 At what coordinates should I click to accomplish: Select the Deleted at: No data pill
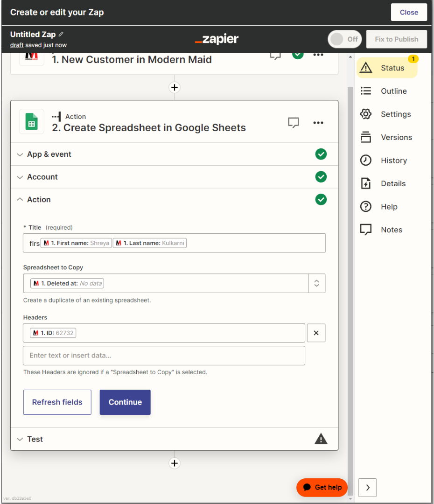pos(67,283)
